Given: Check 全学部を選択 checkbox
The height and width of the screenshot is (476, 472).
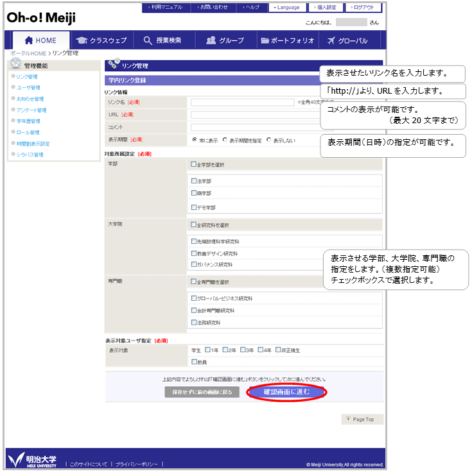Looking at the screenshot, I should (x=193, y=164).
